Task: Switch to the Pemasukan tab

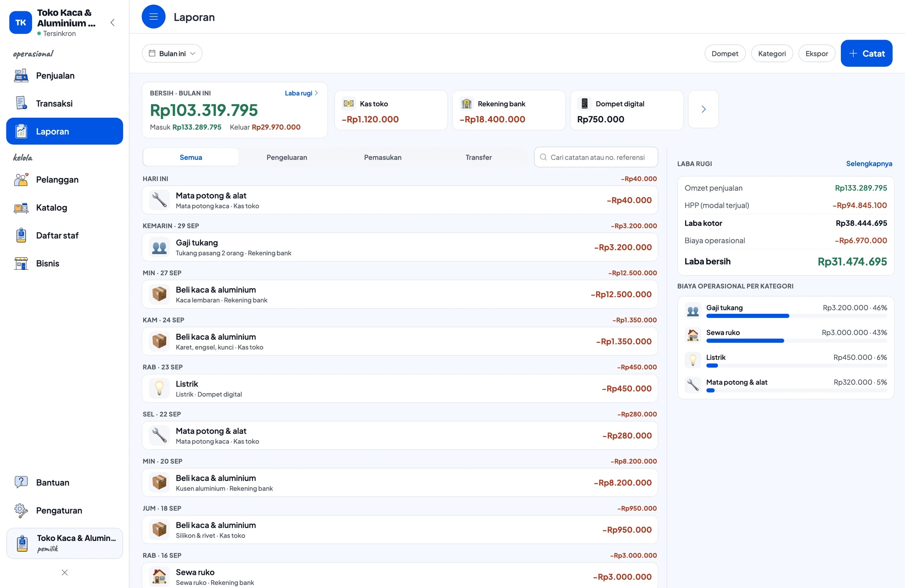Action: tap(382, 157)
